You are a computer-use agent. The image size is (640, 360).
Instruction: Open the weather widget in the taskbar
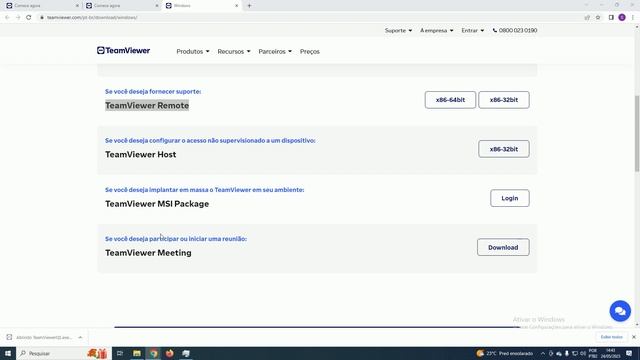tap(504, 353)
